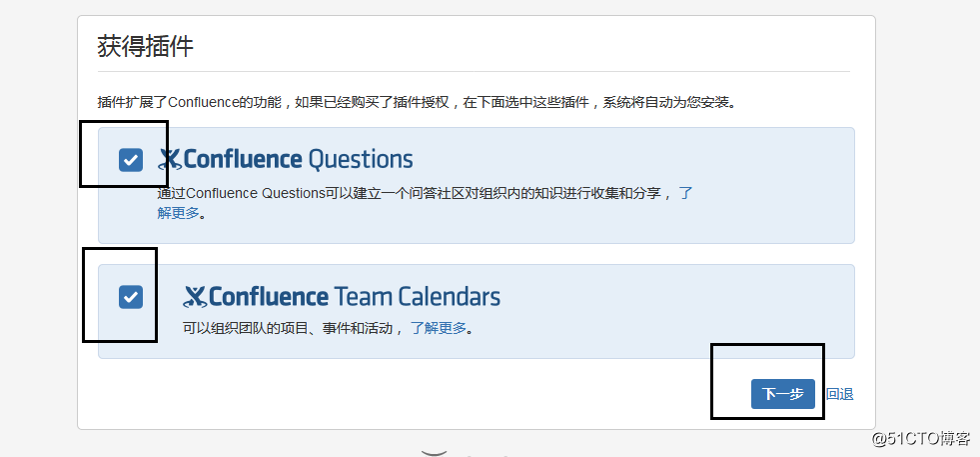
Task: Click the Confluence X icon beside Team Calendars
Action: coord(195,297)
